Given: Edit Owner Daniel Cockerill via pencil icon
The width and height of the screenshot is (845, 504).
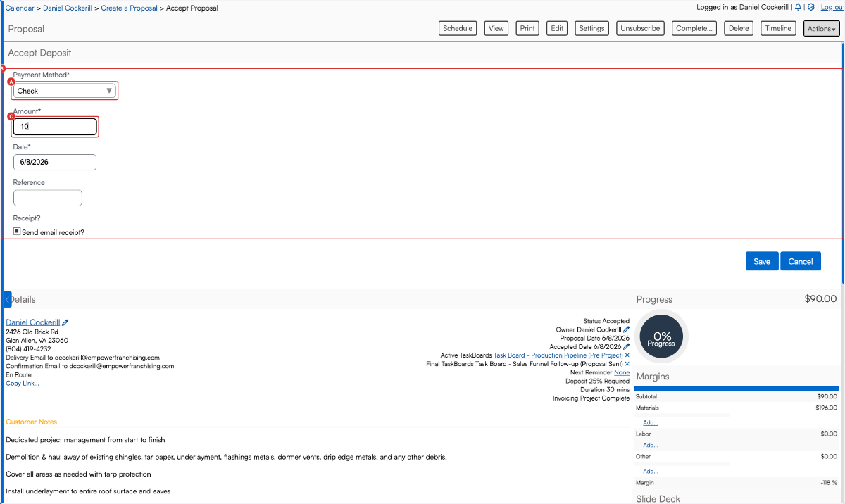Looking at the screenshot, I should coord(627,329).
